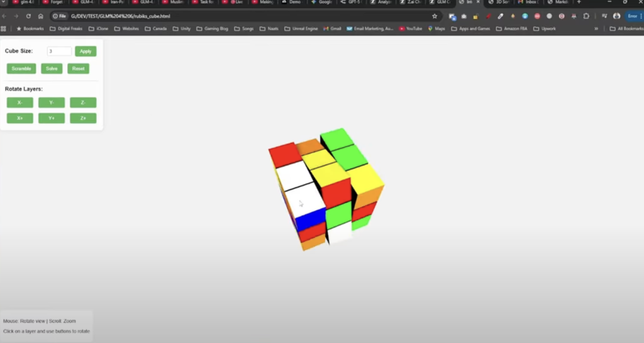The image size is (644, 343).
Task: Open the YouTube bookmark
Action: (x=410, y=28)
